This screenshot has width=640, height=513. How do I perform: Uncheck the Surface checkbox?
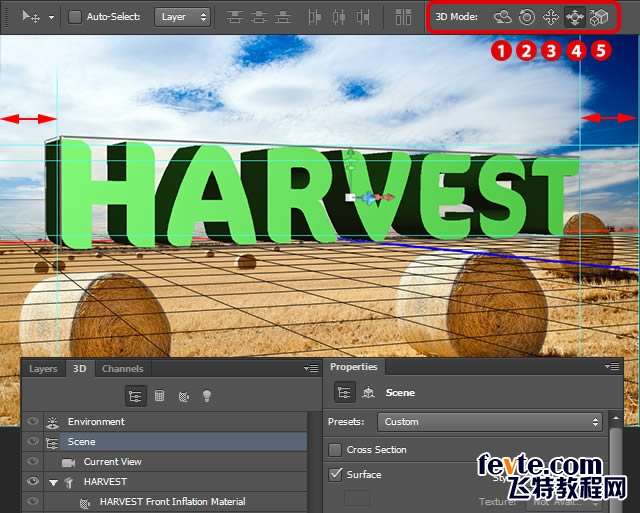point(336,474)
